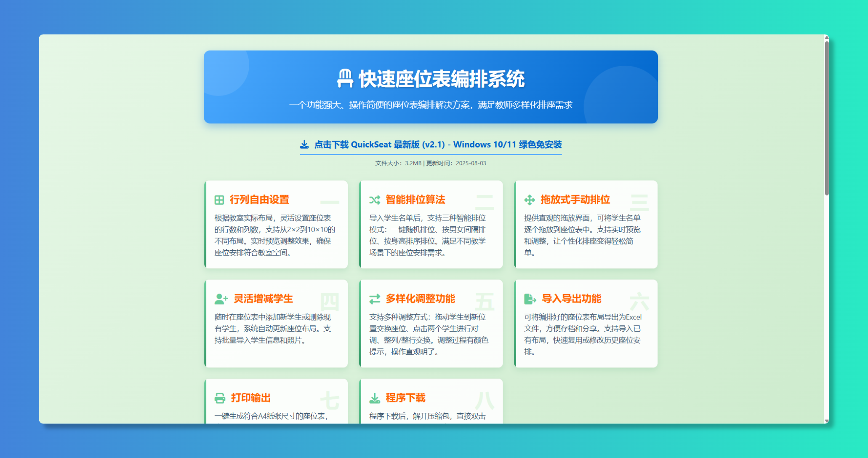Viewport: 868px width, 458px height.
Task: Click the 导入导出功能 card heading
Action: 571,299
